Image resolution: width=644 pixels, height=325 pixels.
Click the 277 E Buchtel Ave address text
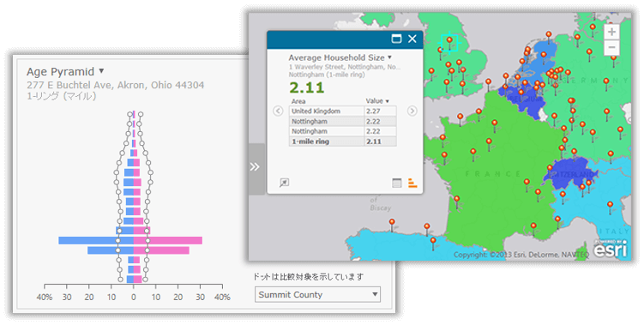click(x=116, y=85)
